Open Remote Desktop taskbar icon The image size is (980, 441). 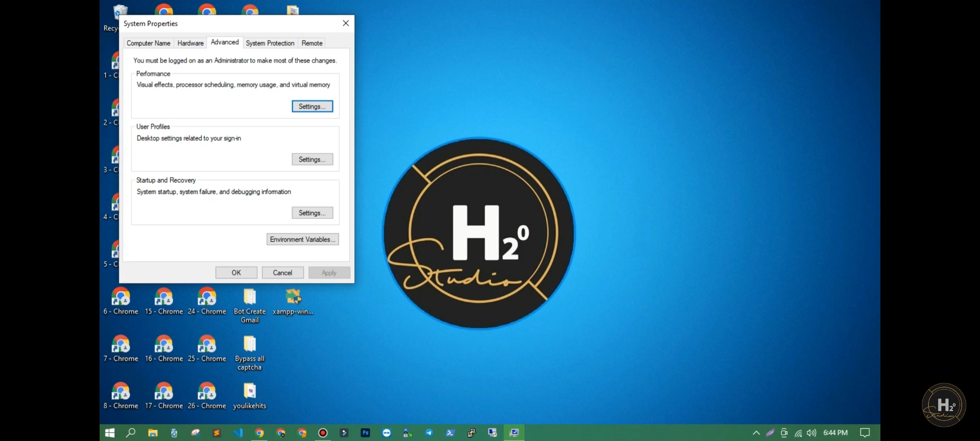(492, 433)
